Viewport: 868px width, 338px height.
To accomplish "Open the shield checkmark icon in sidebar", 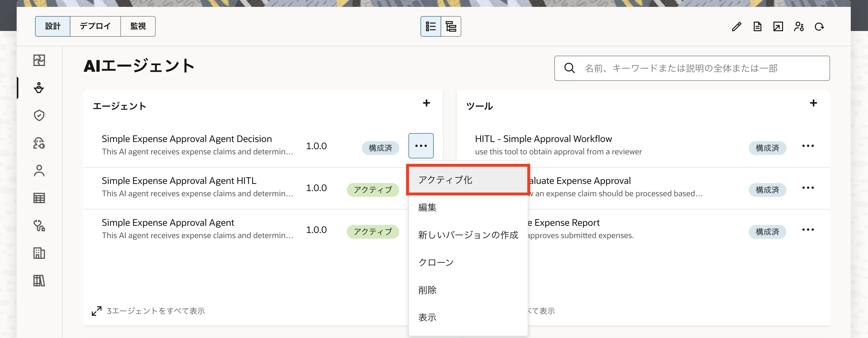I will coord(39,115).
